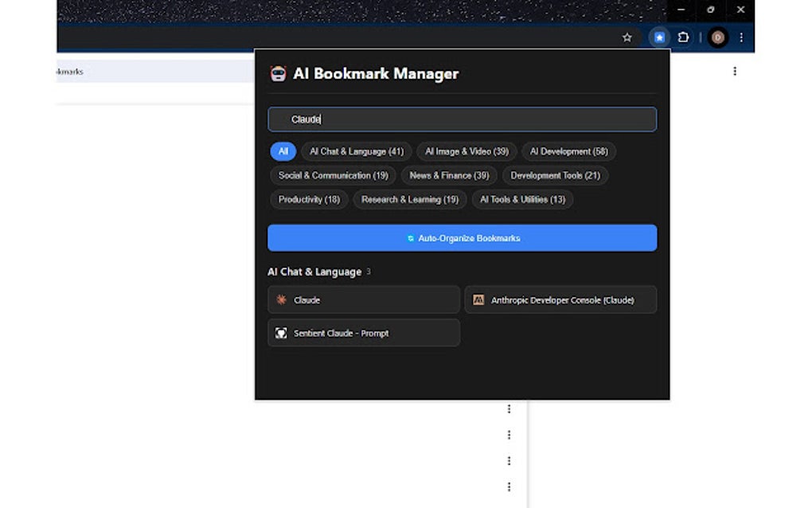Click the Auto-Organize Bookmarks button

(x=462, y=237)
